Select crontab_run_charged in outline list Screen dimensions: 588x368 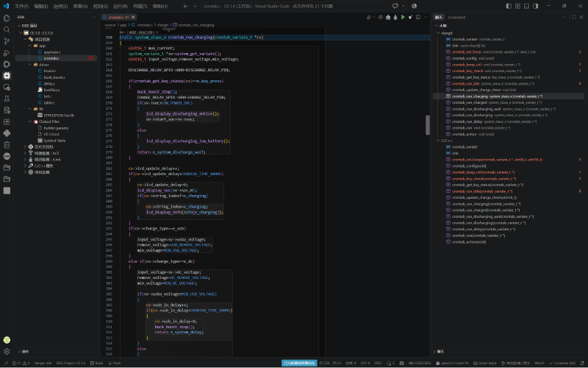[469, 102]
